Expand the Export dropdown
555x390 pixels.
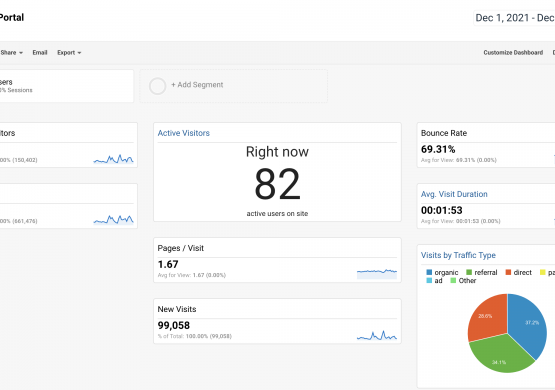click(x=69, y=52)
